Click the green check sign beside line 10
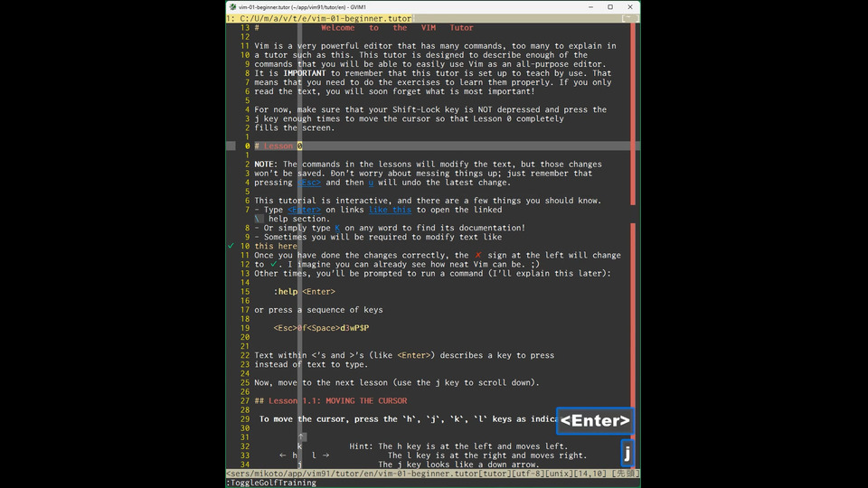868x488 pixels. tap(231, 246)
